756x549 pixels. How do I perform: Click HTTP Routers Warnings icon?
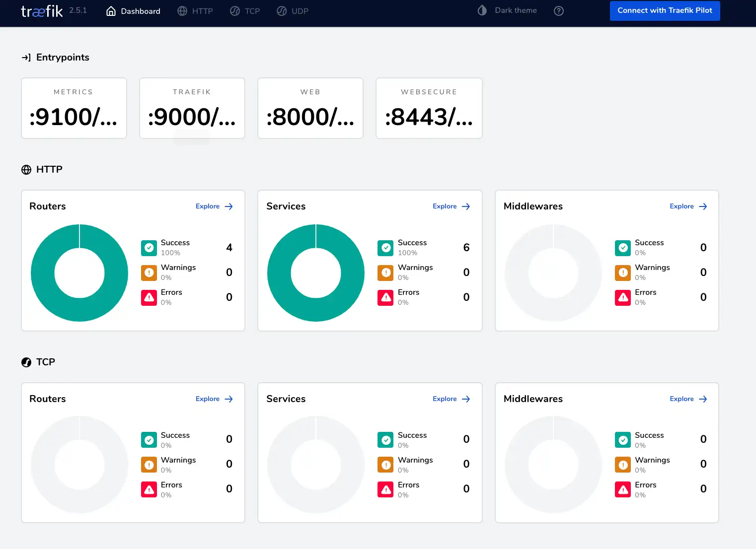[x=149, y=273]
